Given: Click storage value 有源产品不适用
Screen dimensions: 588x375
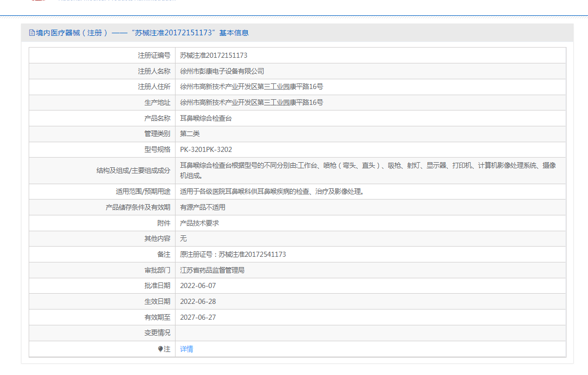Looking at the screenshot, I should click(203, 207).
